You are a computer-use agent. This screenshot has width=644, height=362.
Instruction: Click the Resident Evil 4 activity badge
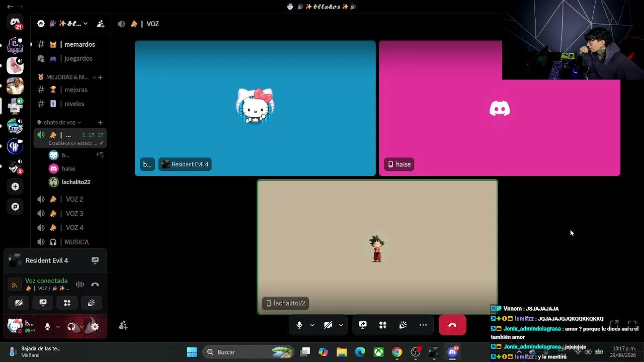(x=185, y=164)
